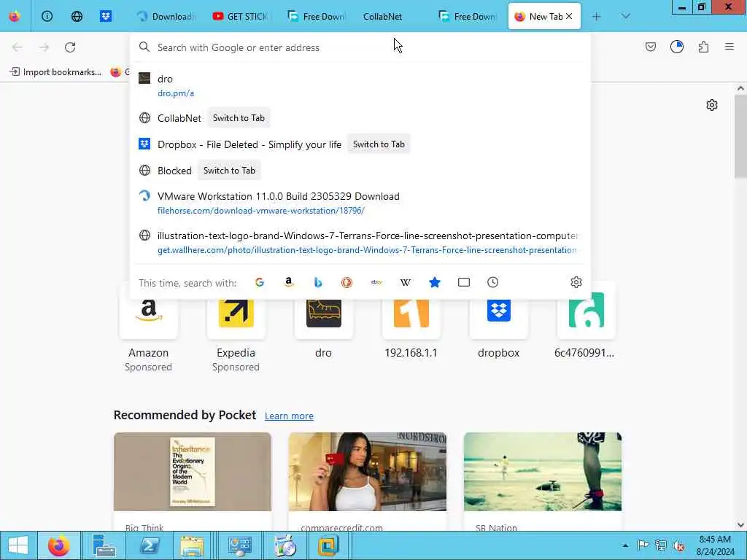The height and width of the screenshot is (560, 747).
Task: Search this time with Amazon icon
Action: coord(289,282)
